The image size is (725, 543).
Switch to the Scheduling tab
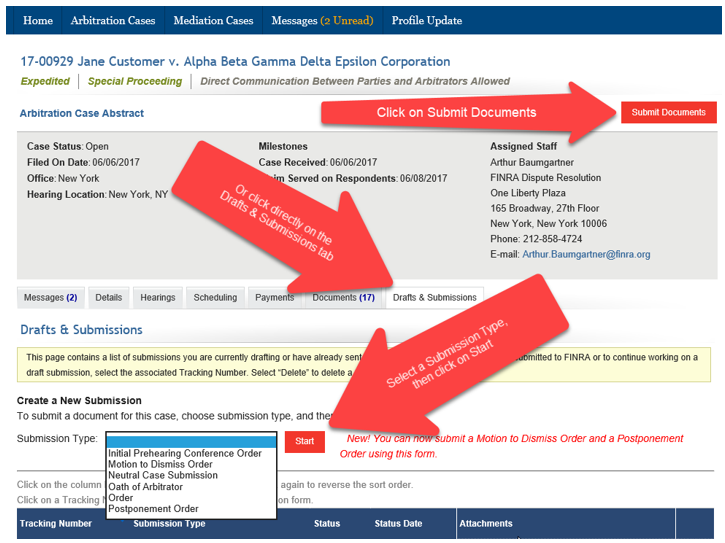coord(215,297)
